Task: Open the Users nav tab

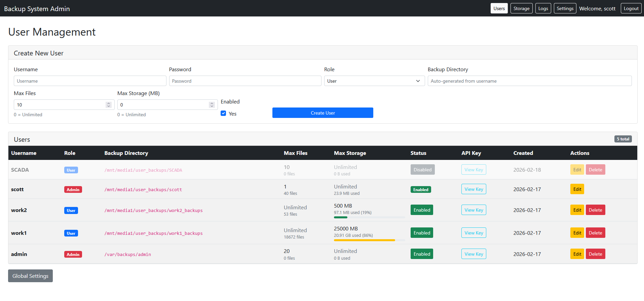Action: 499,8
